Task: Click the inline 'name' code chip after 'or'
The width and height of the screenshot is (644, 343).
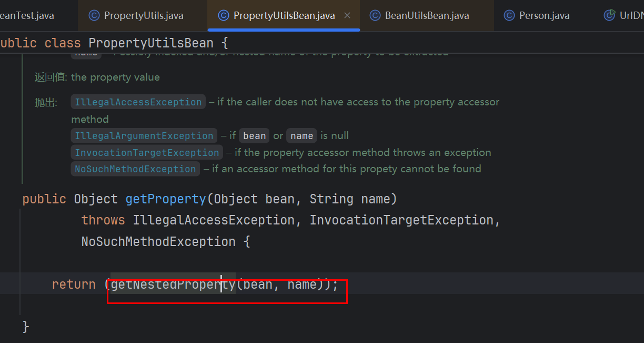Action: tap(302, 136)
